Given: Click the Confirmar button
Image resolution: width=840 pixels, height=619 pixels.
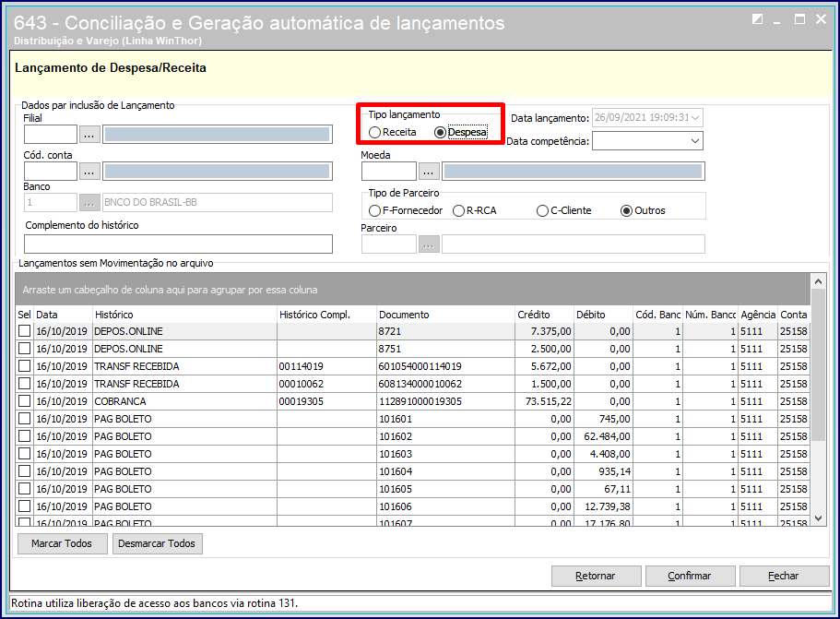Looking at the screenshot, I should pyautogui.click(x=690, y=577).
